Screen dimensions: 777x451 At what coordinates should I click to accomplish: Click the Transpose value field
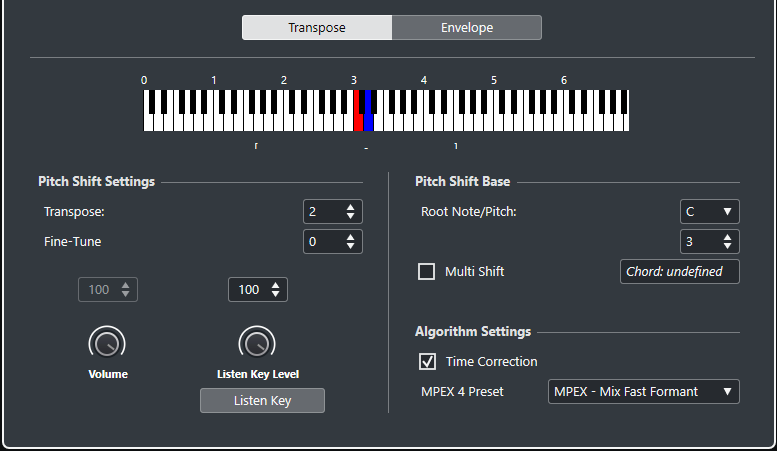(x=333, y=212)
